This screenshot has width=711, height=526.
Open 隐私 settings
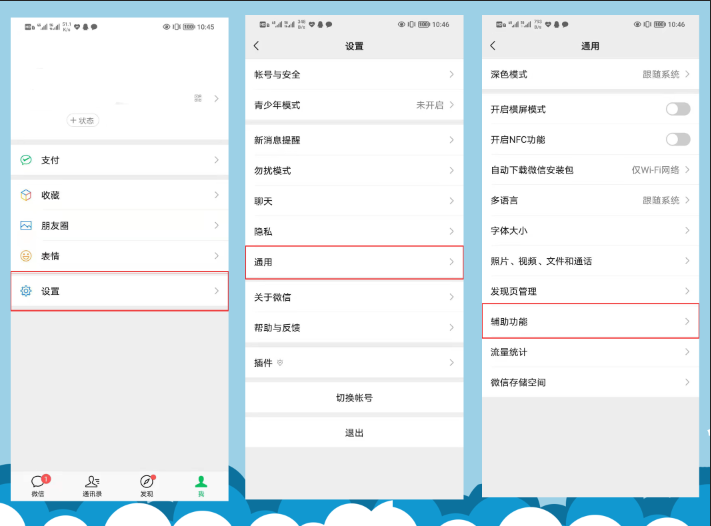pos(354,231)
